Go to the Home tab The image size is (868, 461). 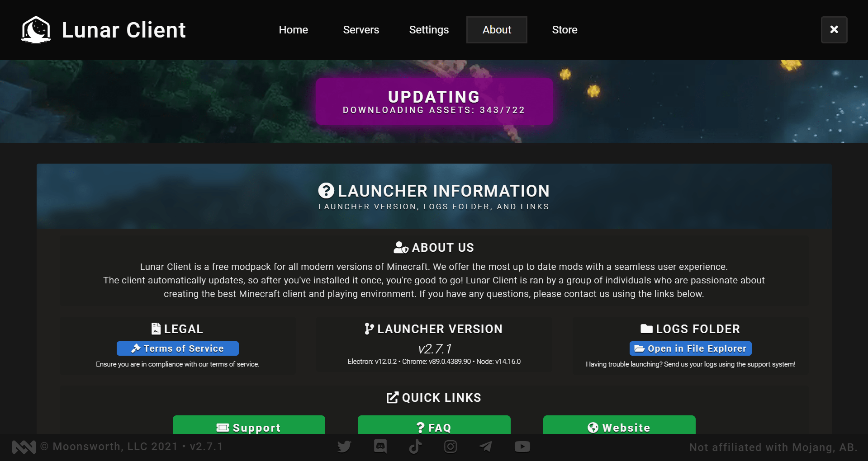pyautogui.click(x=294, y=30)
